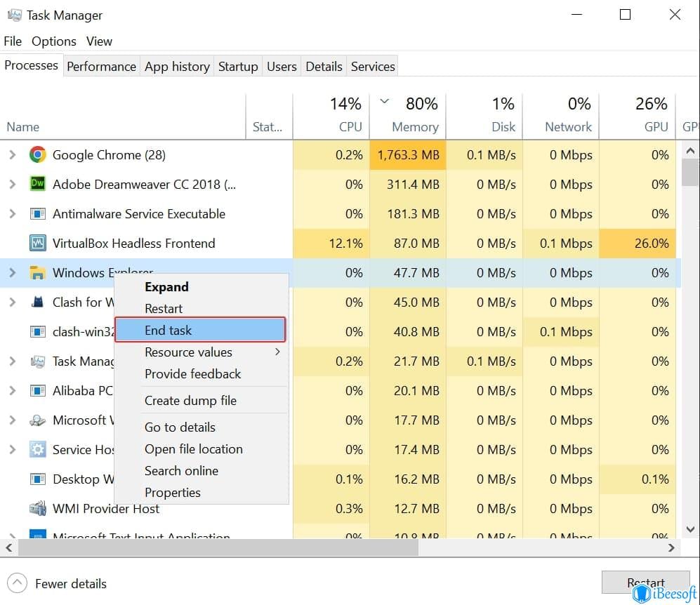Expand the Service Host process group
Image resolution: width=700 pixels, height=605 pixels.
[x=13, y=449]
